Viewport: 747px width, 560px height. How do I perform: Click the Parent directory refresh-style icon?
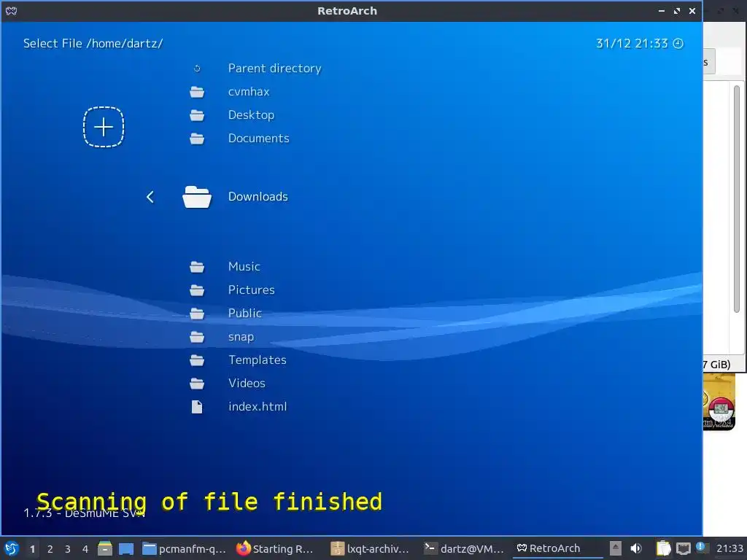point(197,69)
